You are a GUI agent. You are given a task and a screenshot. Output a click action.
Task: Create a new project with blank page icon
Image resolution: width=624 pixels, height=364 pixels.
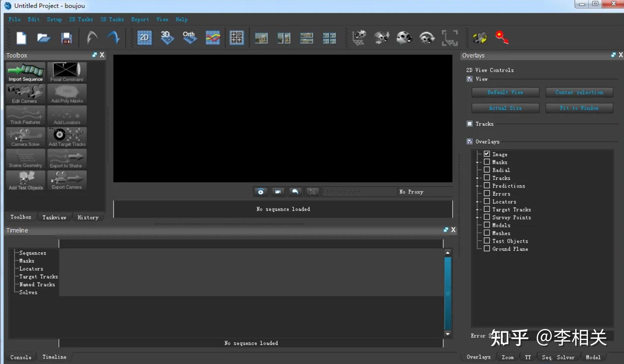point(21,38)
